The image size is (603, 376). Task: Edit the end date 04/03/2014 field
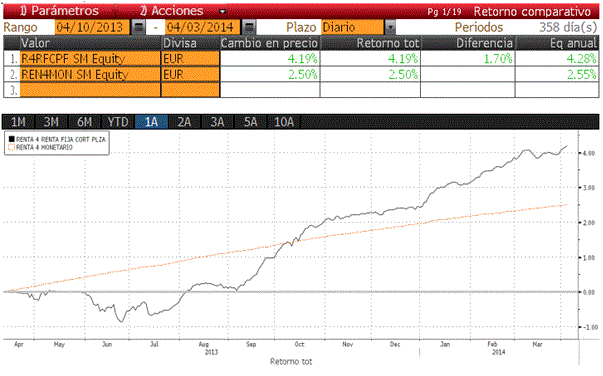[x=203, y=27]
